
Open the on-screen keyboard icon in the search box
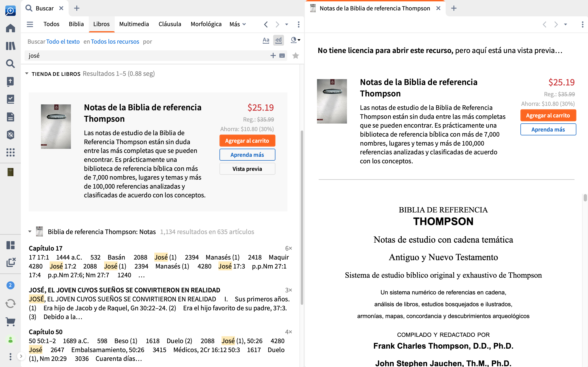point(282,56)
